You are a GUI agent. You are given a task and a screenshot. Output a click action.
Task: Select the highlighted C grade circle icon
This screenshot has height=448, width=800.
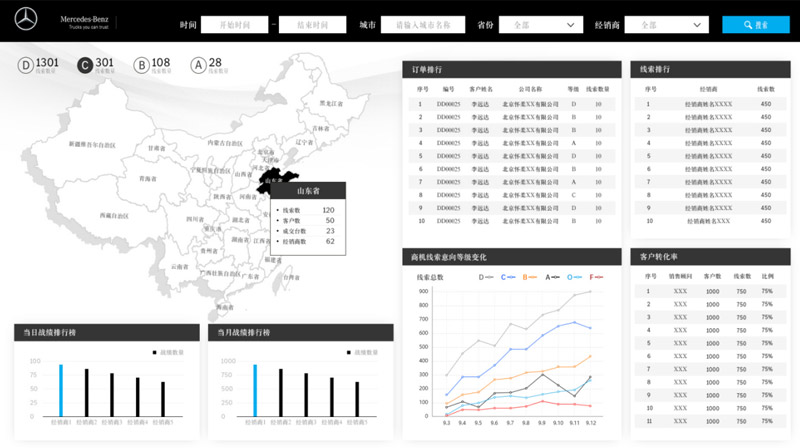tap(85, 66)
